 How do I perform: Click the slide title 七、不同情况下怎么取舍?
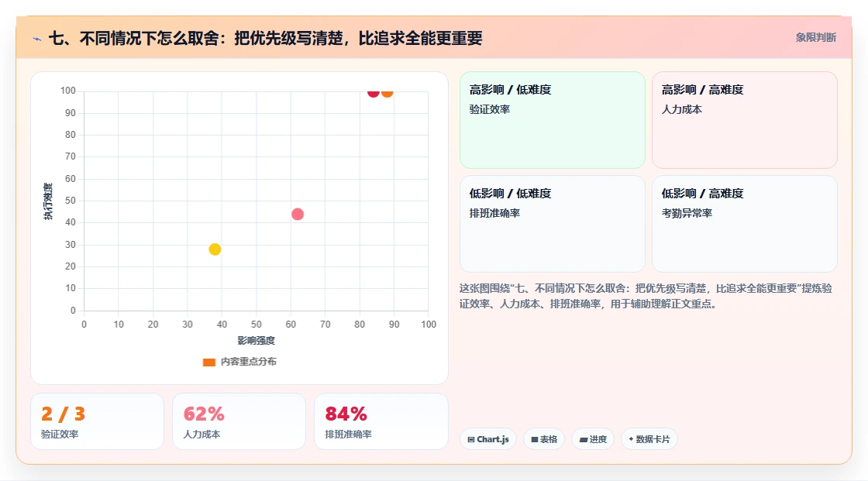[265, 38]
